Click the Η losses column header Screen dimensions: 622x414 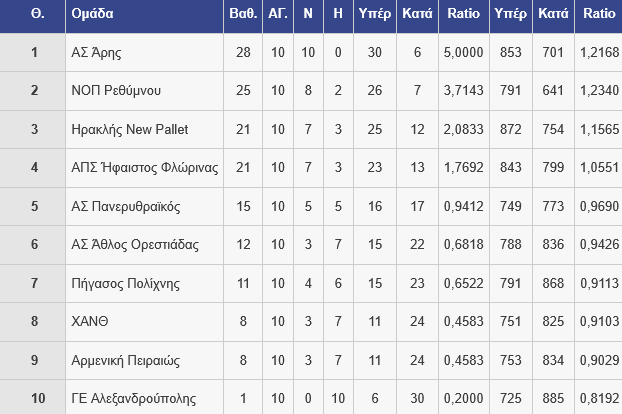tap(338, 15)
